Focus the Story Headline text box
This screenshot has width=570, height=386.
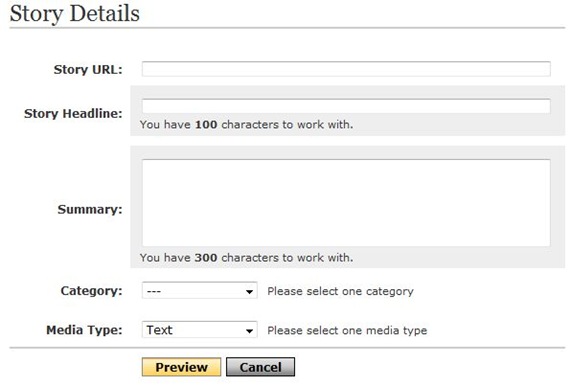pos(346,106)
